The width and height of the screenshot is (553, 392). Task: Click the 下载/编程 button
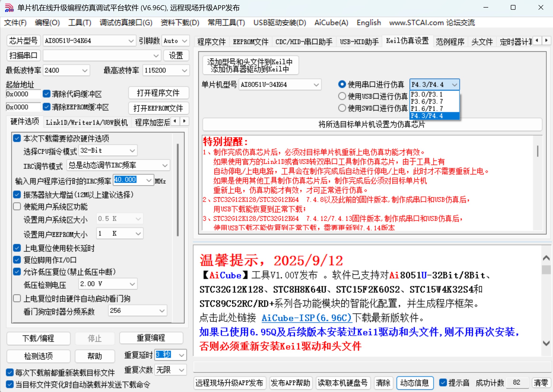click(38, 338)
